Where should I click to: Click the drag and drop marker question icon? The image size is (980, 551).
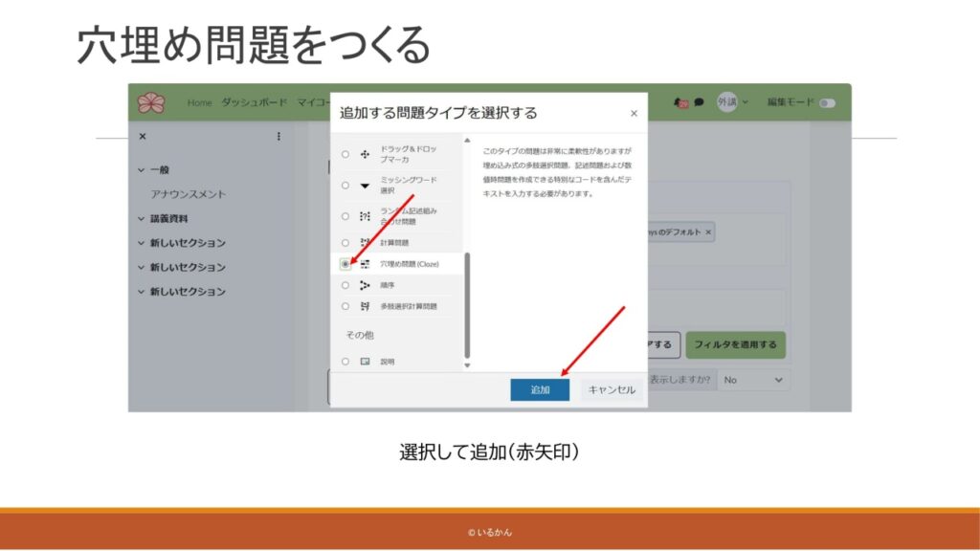[365, 154]
